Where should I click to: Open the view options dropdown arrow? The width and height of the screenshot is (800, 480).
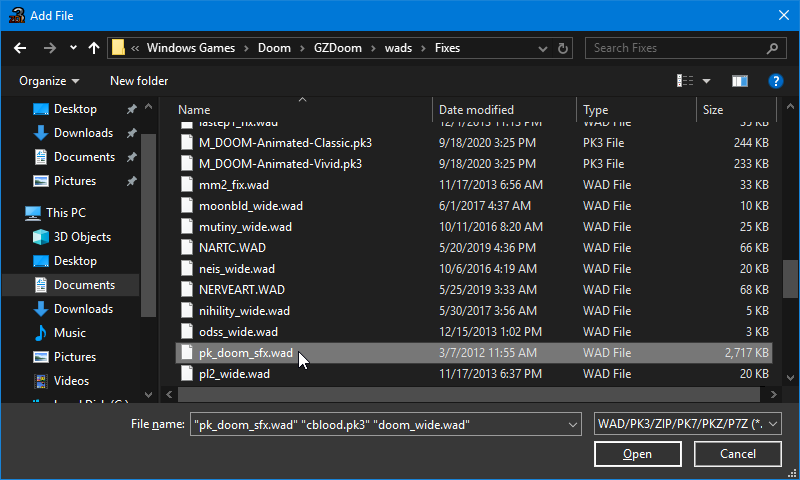click(706, 81)
